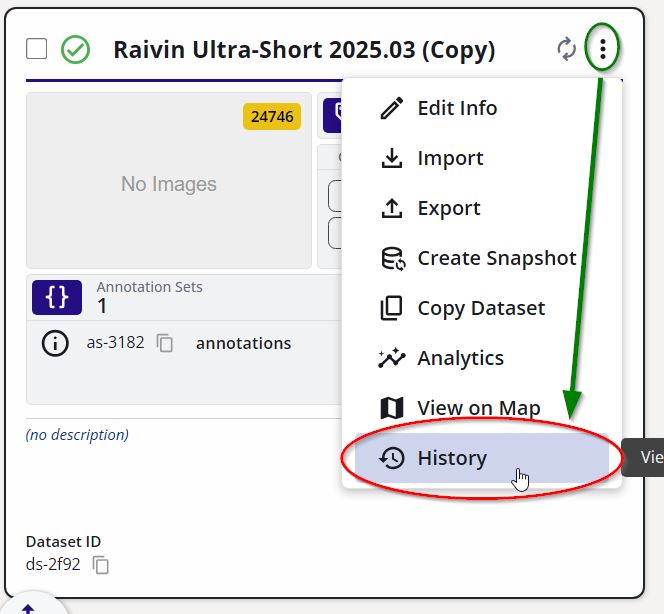The image size is (664, 614).
Task: Click the Annotation Sets label
Action: (149, 287)
